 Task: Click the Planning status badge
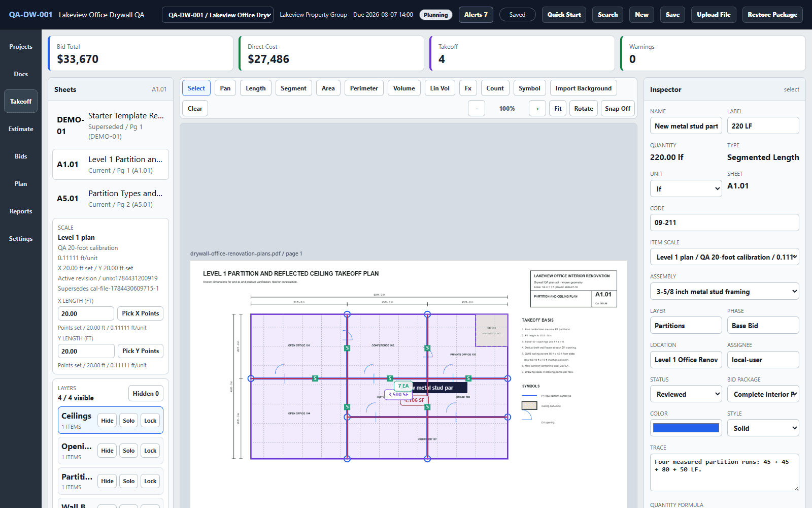(436, 15)
